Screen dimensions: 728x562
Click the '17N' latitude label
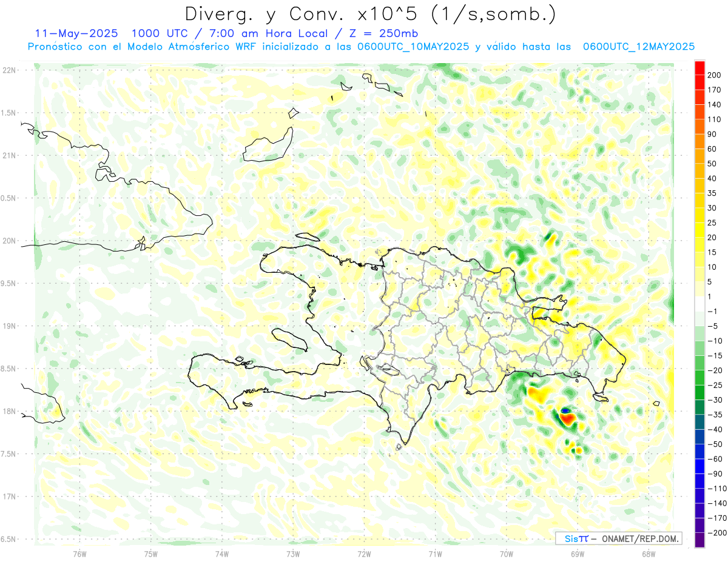click(x=8, y=497)
